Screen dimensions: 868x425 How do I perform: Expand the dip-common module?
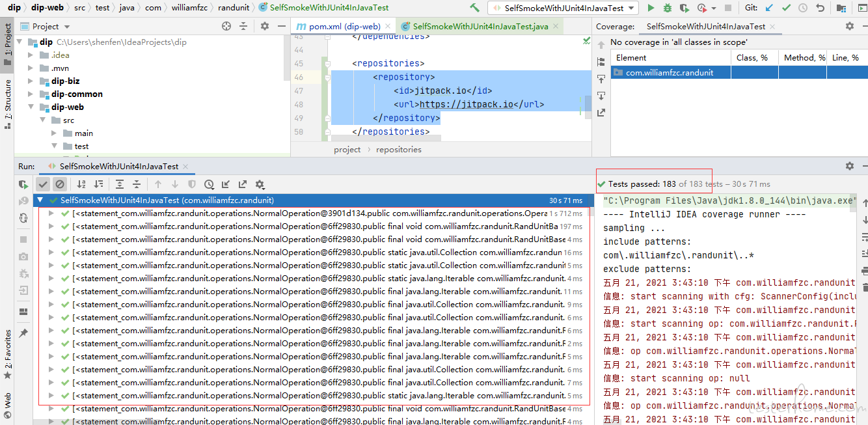pyautogui.click(x=31, y=94)
